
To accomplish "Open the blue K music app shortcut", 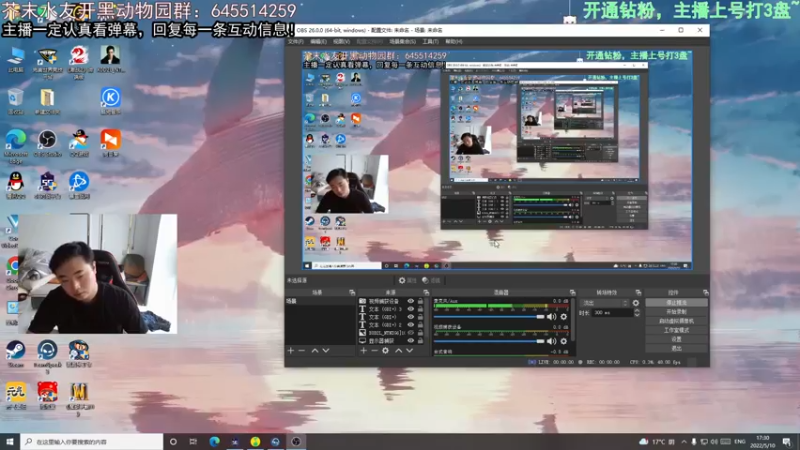I will tap(111, 101).
